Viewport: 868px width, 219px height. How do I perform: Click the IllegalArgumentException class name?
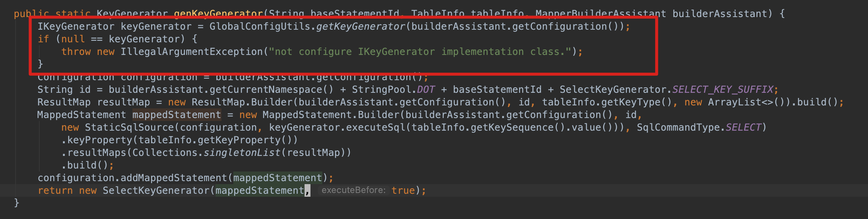click(x=191, y=52)
